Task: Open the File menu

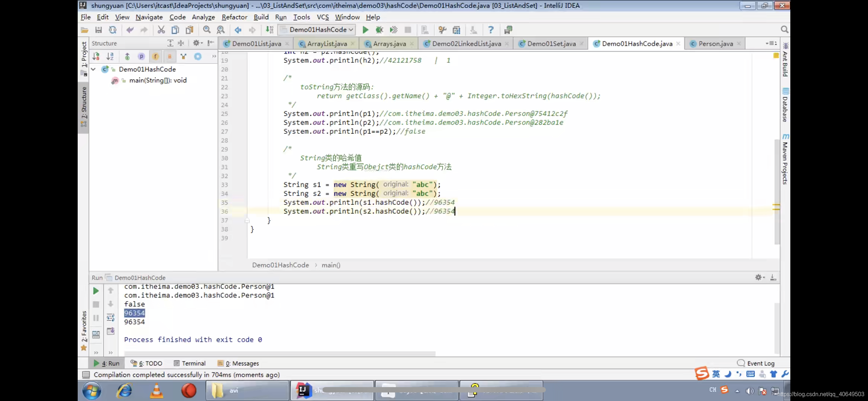Action: (86, 17)
